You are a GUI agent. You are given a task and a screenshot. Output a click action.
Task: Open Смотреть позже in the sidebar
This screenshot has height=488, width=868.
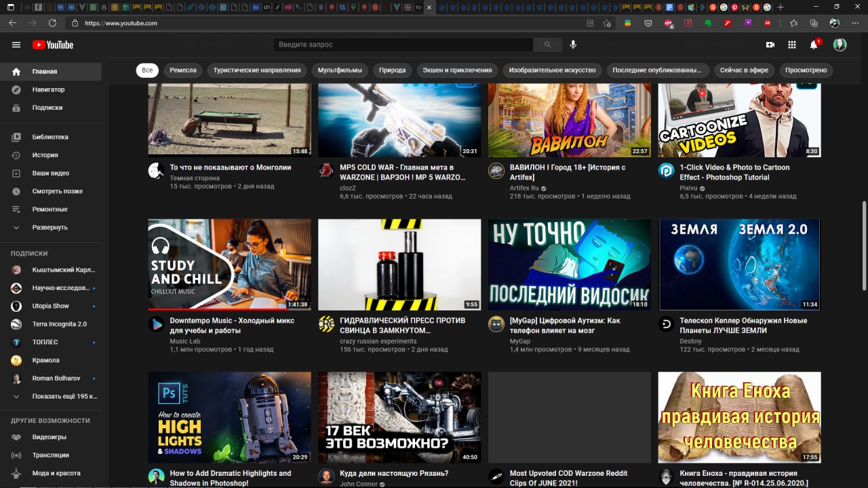pos(51,191)
